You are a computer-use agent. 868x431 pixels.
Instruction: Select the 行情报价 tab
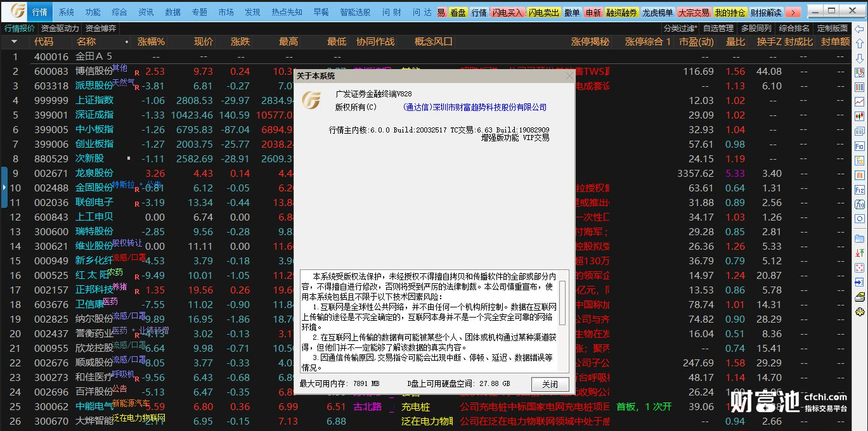pos(19,29)
